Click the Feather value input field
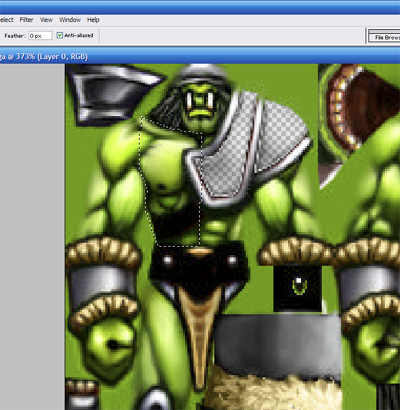This screenshot has width=400, height=410. [x=40, y=36]
